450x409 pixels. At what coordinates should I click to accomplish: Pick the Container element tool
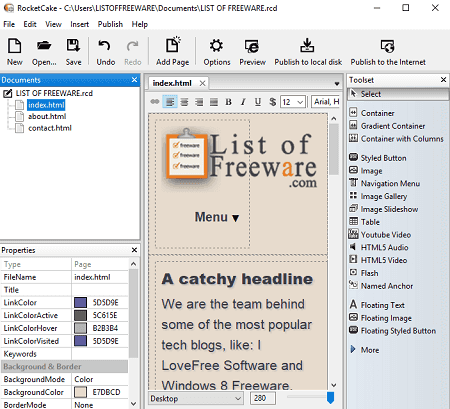[372, 113]
